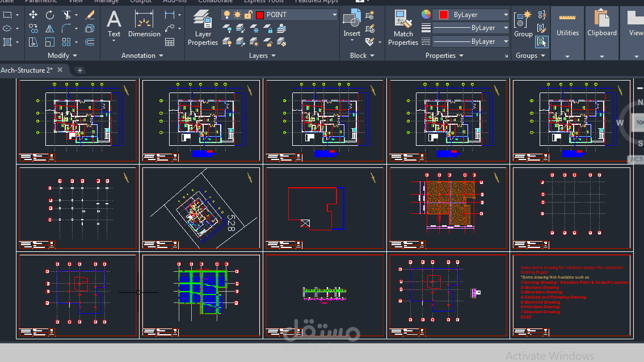Open a new drawing tab with plus
This screenshot has height=362, width=644.
pos(79,70)
